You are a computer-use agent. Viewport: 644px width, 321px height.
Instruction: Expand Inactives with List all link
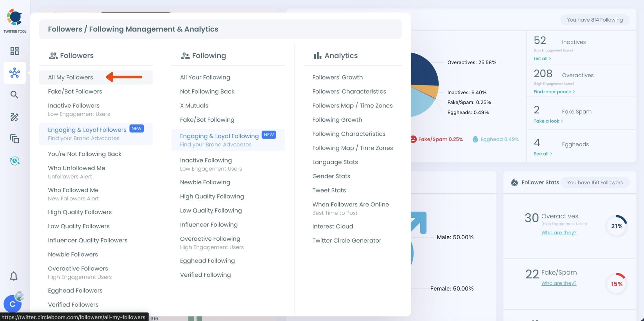click(x=542, y=59)
